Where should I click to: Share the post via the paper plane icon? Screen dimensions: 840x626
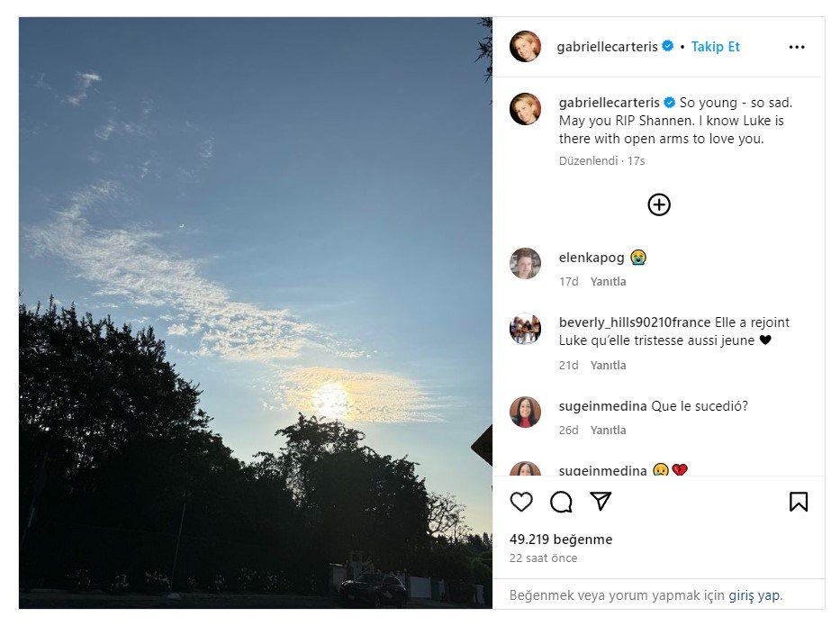[x=600, y=502]
